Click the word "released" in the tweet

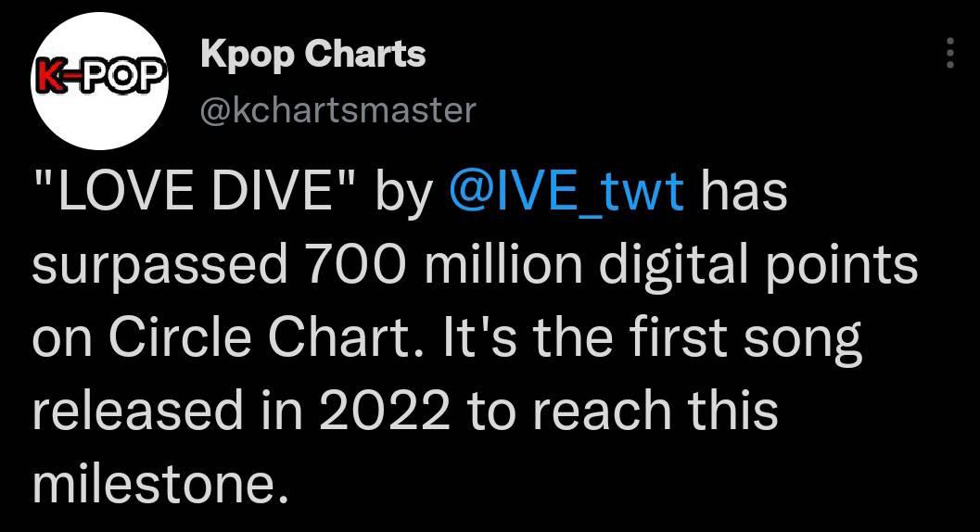pos(137,410)
